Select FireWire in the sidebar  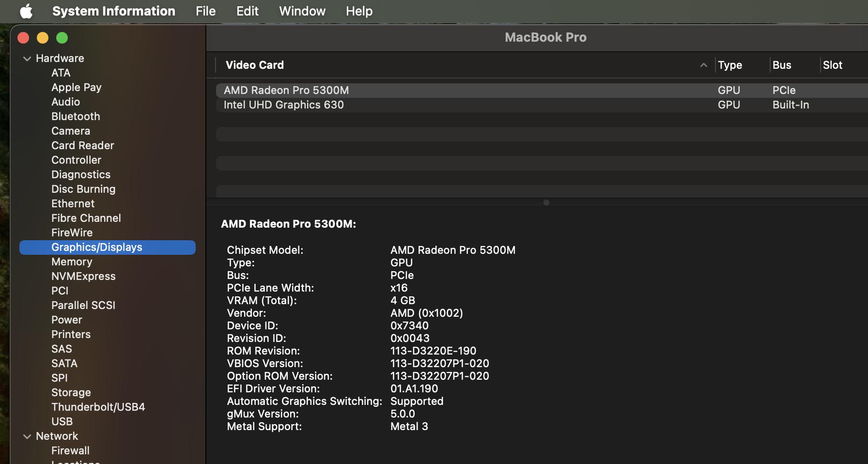click(72, 232)
